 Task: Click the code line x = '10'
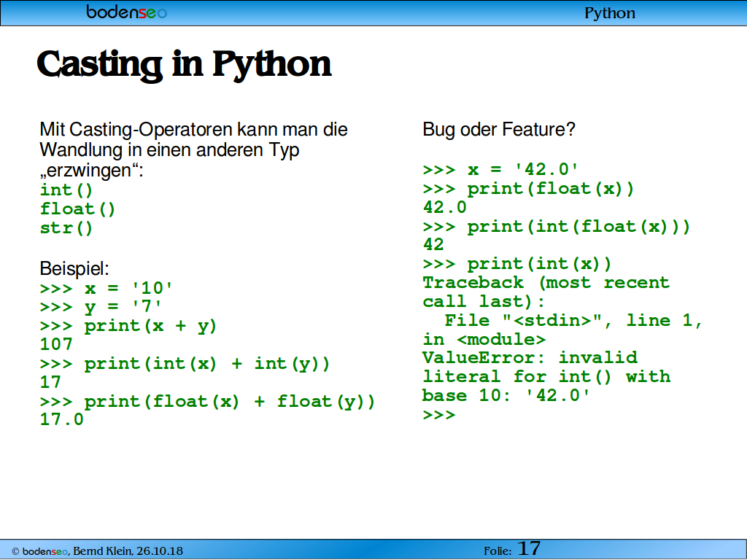pos(106,288)
